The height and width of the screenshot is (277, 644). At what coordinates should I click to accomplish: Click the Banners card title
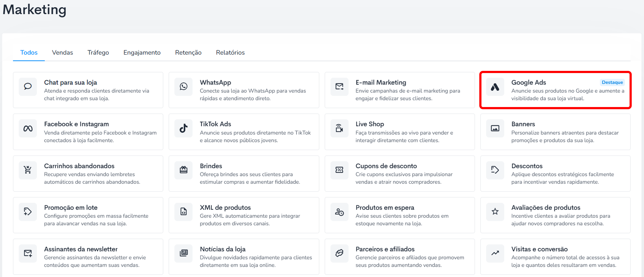(x=523, y=124)
